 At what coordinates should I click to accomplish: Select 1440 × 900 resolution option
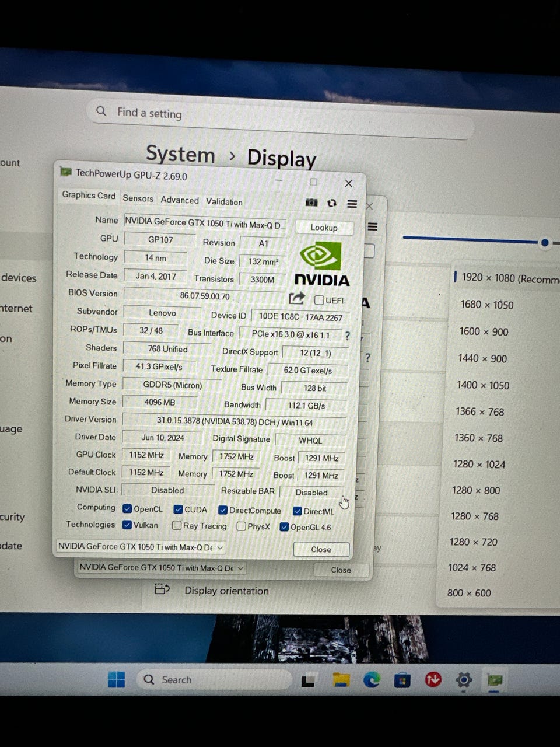[x=482, y=358]
